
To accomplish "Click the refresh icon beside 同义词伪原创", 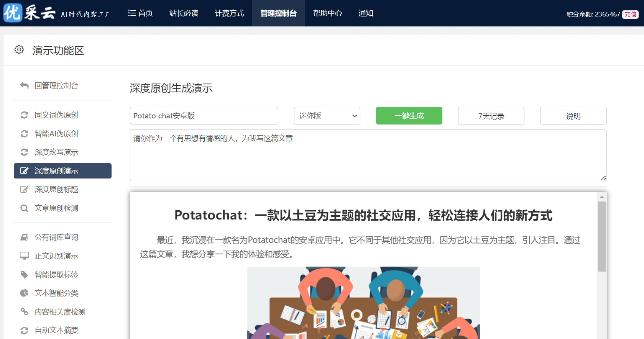I will [25, 115].
